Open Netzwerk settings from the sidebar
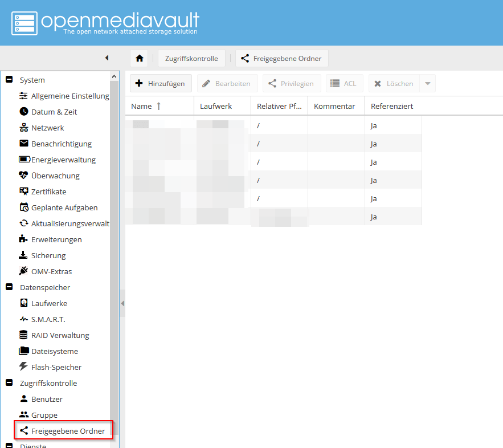 (x=49, y=128)
